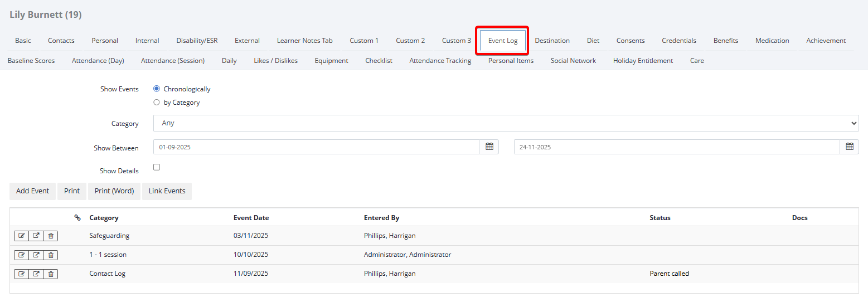Image resolution: width=868 pixels, height=307 pixels.
Task: Switch to the External tab
Action: click(x=247, y=41)
